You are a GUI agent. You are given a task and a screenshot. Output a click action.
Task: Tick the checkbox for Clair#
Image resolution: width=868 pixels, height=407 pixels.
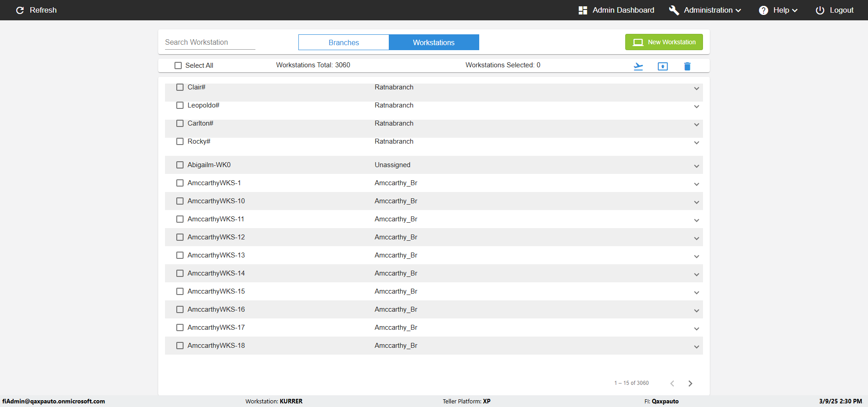180,87
